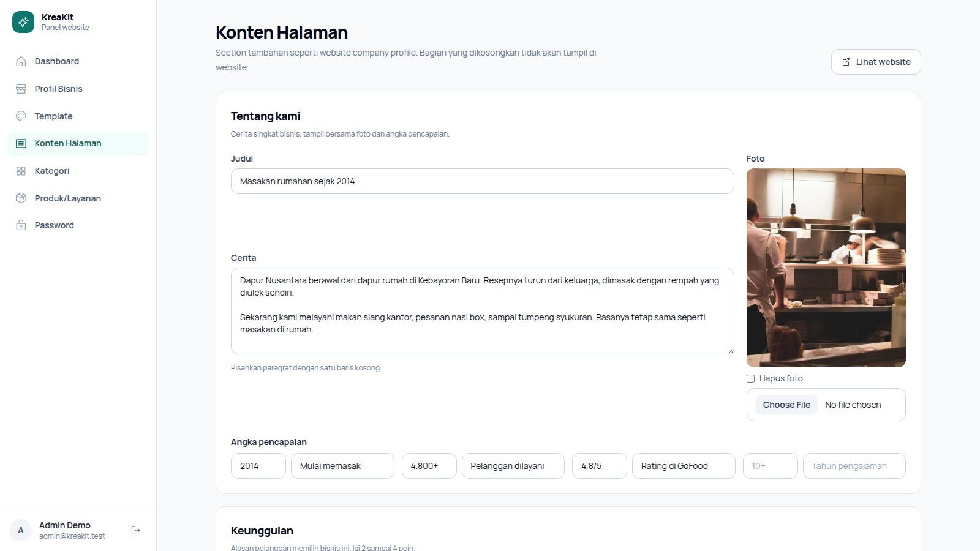Click the Keunggulan section heading
This screenshot has height=551, width=980.
[x=262, y=531]
